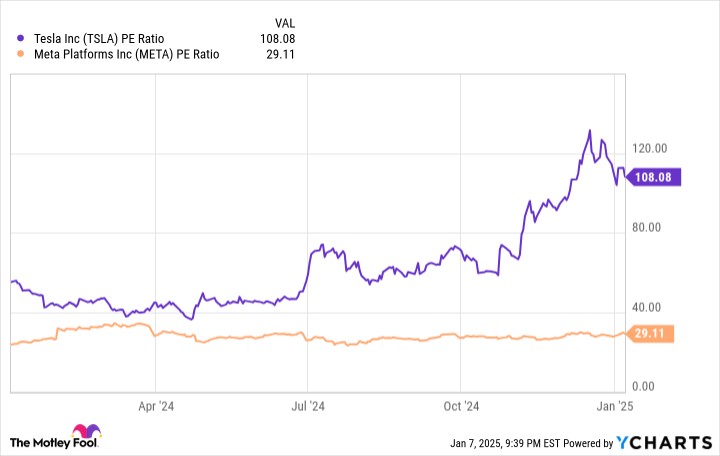Select the Tesla Inc (TSLA) PE Ratio label
The image size is (720, 456).
[x=99, y=39]
